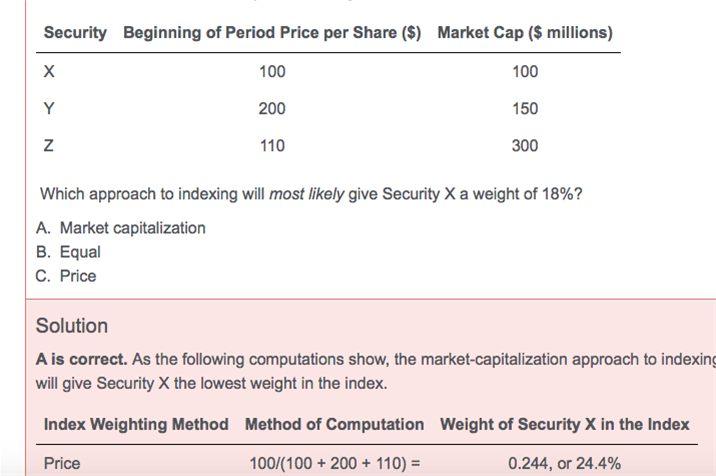716x476 pixels.
Task: Select answer A. Market capitalization
Action: (x=121, y=228)
